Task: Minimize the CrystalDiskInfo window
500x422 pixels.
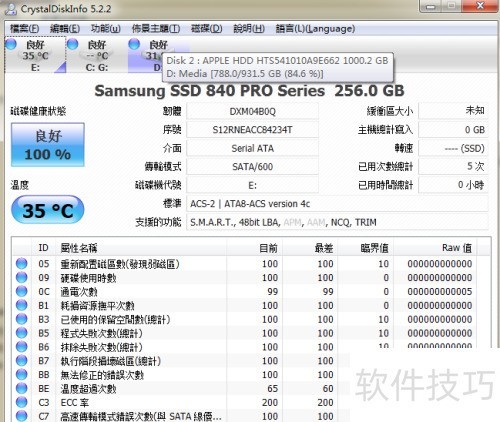Action: coord(431,6)
